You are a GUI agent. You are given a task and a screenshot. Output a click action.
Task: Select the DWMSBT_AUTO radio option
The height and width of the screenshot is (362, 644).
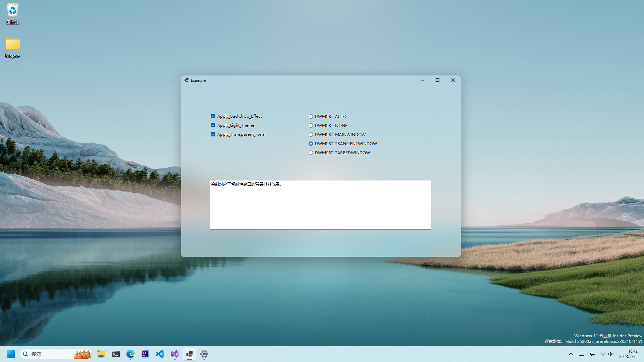[311, 117]
